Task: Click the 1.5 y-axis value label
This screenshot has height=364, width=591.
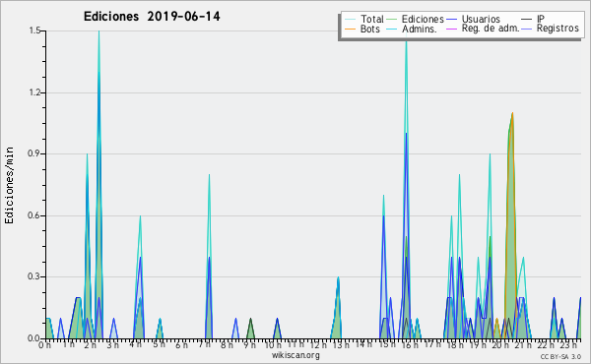Action: (x=34, y=30)
